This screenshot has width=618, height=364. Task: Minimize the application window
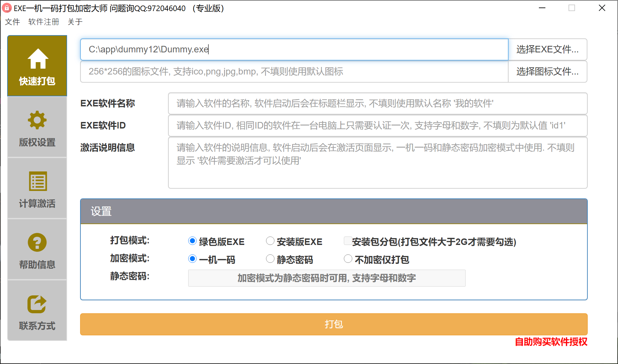pos(542,8)
